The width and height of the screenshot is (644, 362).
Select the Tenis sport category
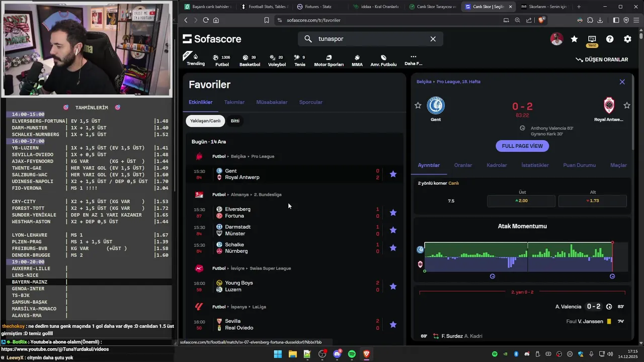click(300, 60)
